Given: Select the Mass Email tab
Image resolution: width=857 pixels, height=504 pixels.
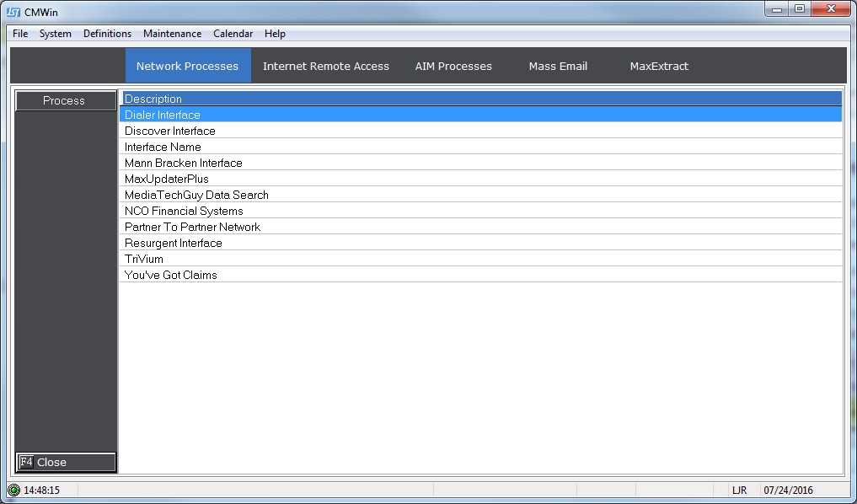Looking at the screenshot, I should (x=558, y=66).
